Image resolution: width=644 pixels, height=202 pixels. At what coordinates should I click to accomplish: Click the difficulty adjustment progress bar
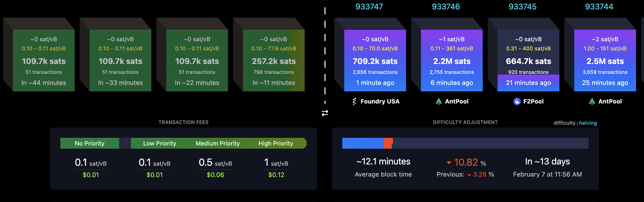[465, 143]
